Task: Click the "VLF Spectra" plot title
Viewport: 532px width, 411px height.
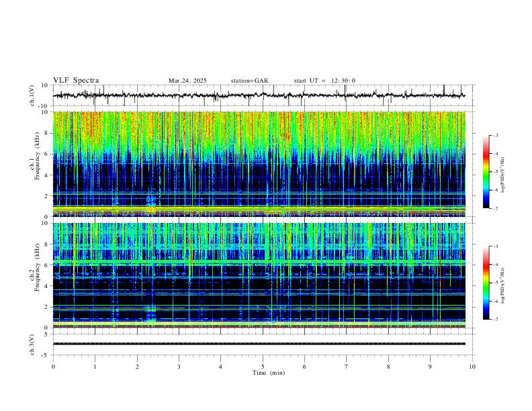Action: click(76, 81)
